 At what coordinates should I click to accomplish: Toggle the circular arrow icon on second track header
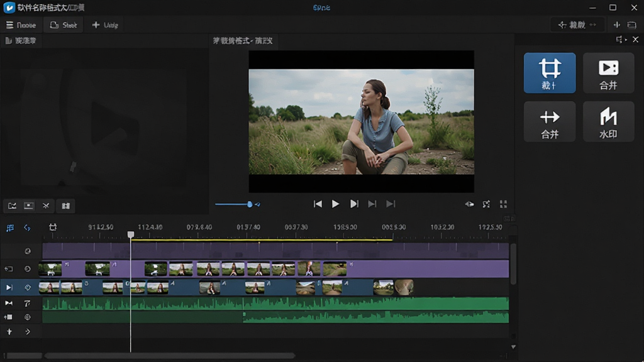[x=28, y=269]
